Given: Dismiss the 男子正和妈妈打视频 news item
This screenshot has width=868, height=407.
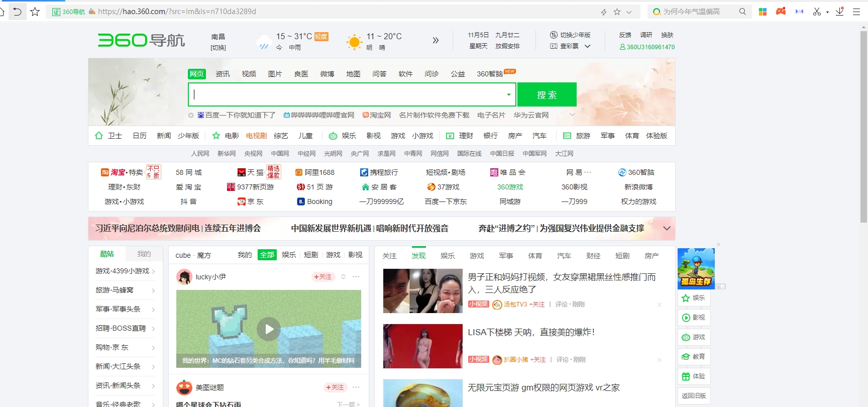Looking at the screenshot, I should pyautogui.click(x=660, y=304).
